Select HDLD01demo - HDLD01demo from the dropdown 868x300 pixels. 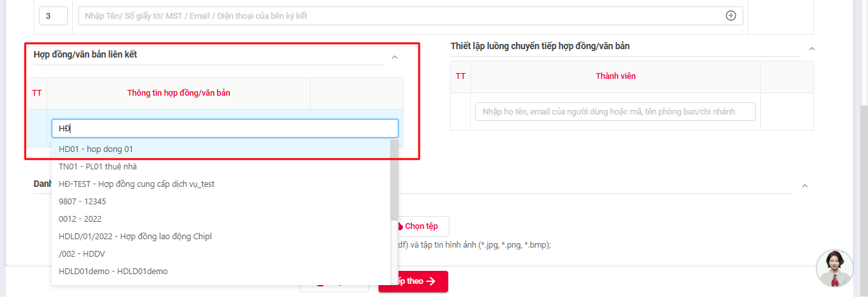[221, 271]
